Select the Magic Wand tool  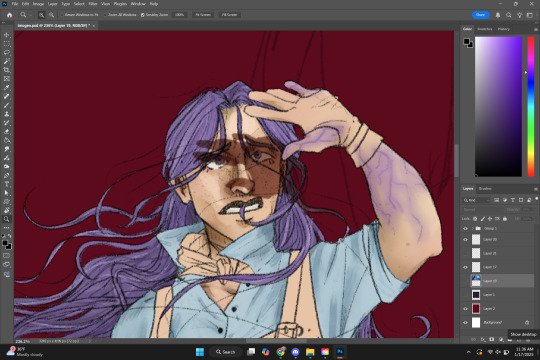7,61
